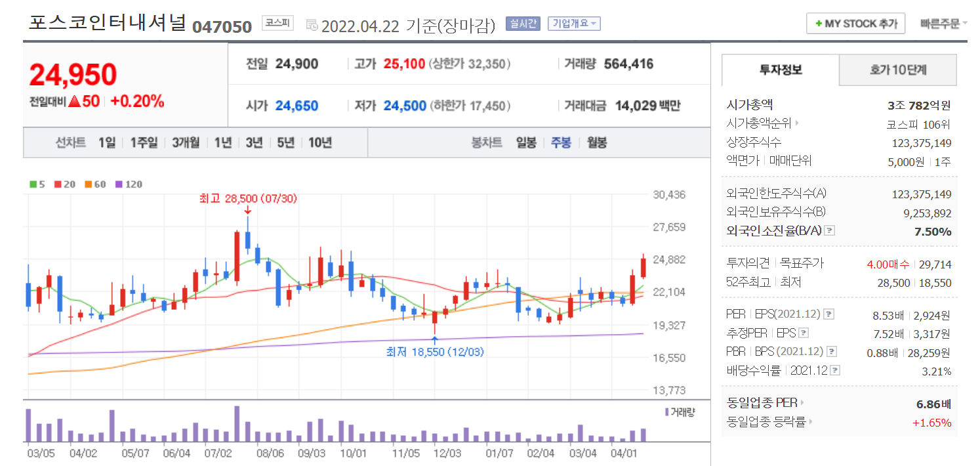The width and height of the screenshot is (980, 466).
Task: Select the 3개월 line chart period
Action: (186, 142)
